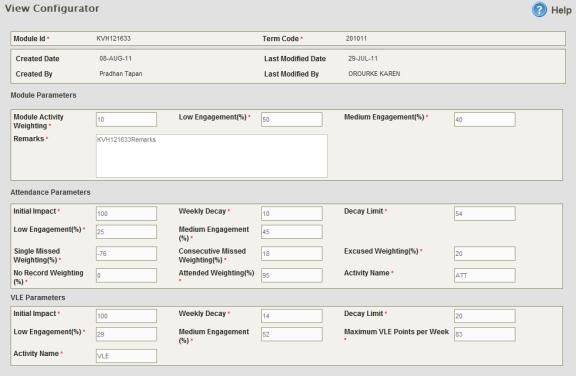Click the Term Code label
This screenshot has height=376, width=576.
280,39
